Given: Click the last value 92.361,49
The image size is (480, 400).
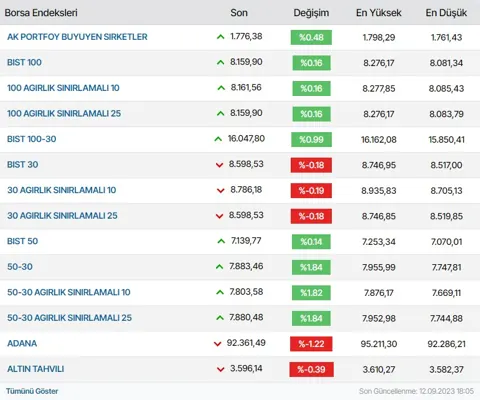Looking at the screenshot, I should 246,343.
